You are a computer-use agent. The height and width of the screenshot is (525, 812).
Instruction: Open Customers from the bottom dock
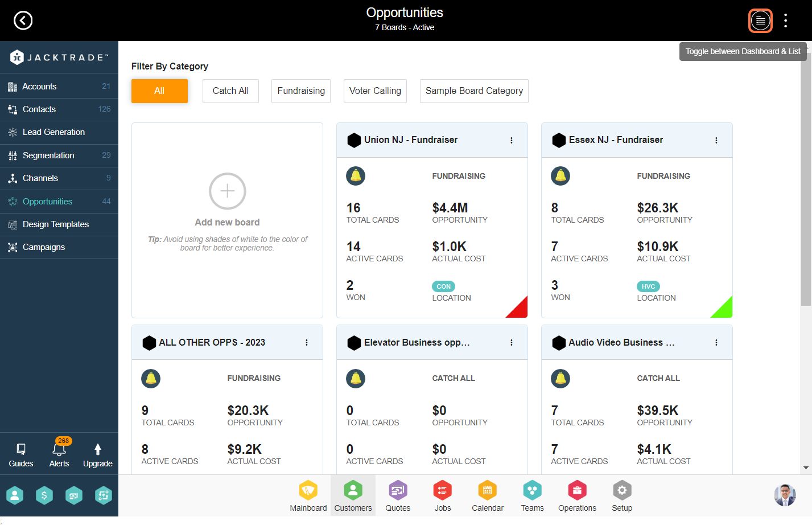click(x=353, y=496)
